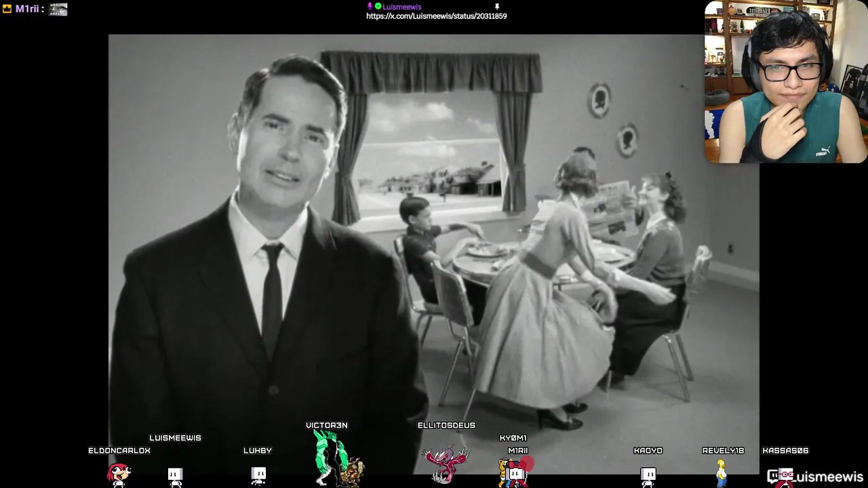Click the LUHBY name label
The width and height of the screenshot is (868, 488).
(258, 451)
